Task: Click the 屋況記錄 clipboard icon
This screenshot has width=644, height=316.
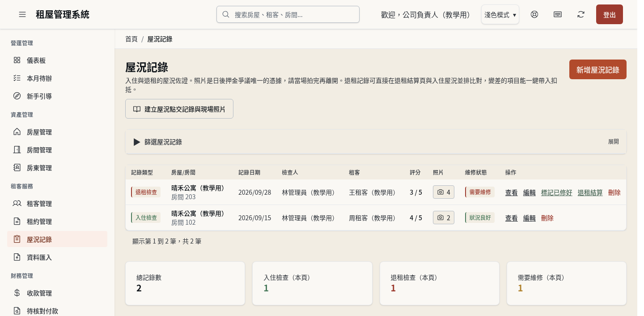Action: point(17,239)
